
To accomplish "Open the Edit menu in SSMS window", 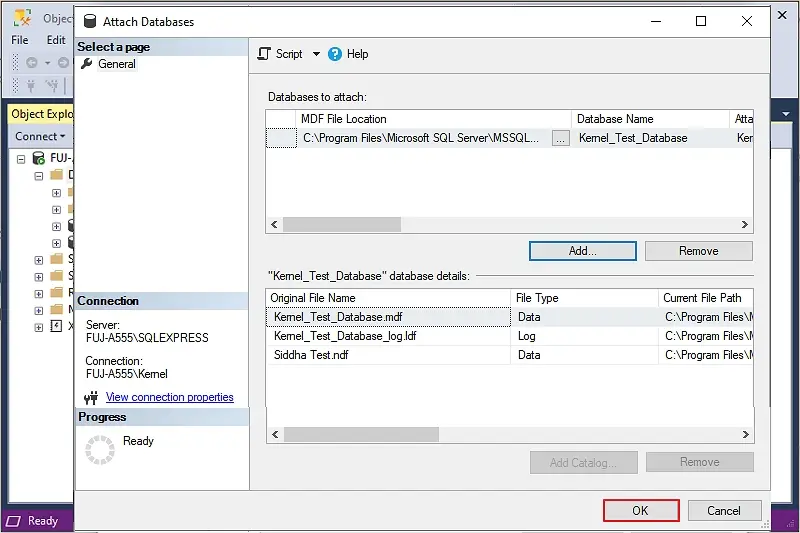I will [56, 40].
